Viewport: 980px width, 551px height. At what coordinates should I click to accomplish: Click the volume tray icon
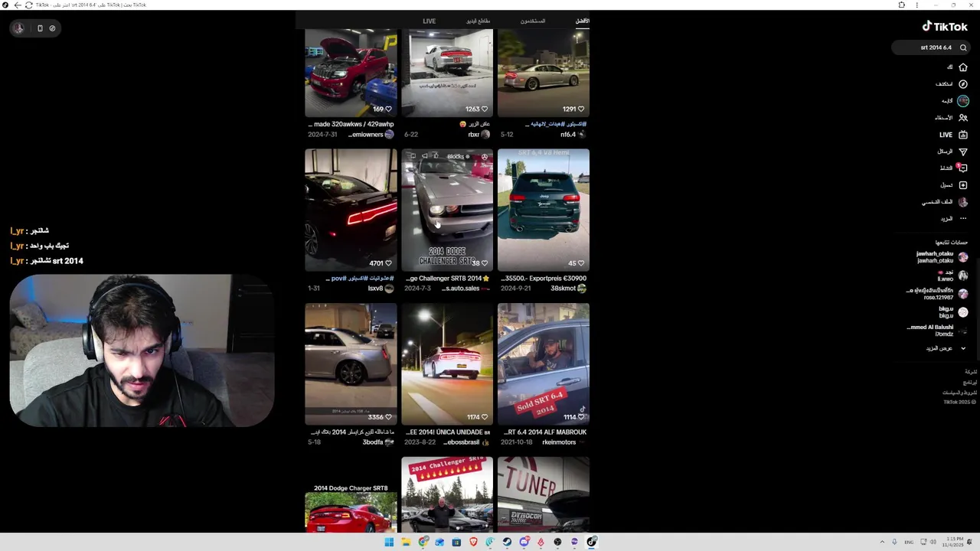pyautogui.click(x=933, y=542)
